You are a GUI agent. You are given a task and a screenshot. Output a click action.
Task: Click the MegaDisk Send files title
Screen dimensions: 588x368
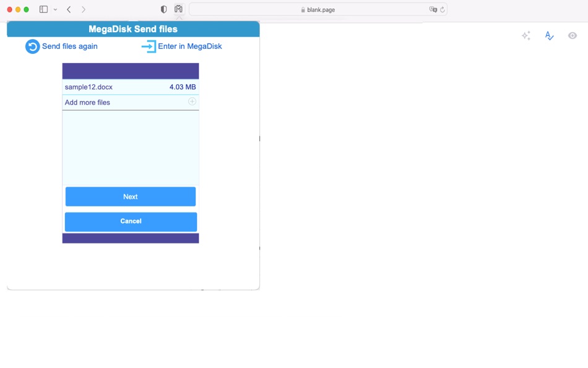pyautogui.click(x=133, y=29)
